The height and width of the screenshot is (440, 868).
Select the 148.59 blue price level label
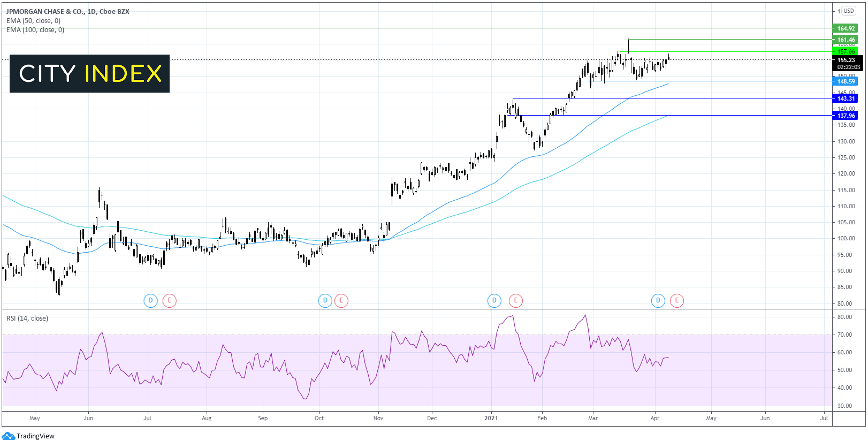[x=846, y=81]
